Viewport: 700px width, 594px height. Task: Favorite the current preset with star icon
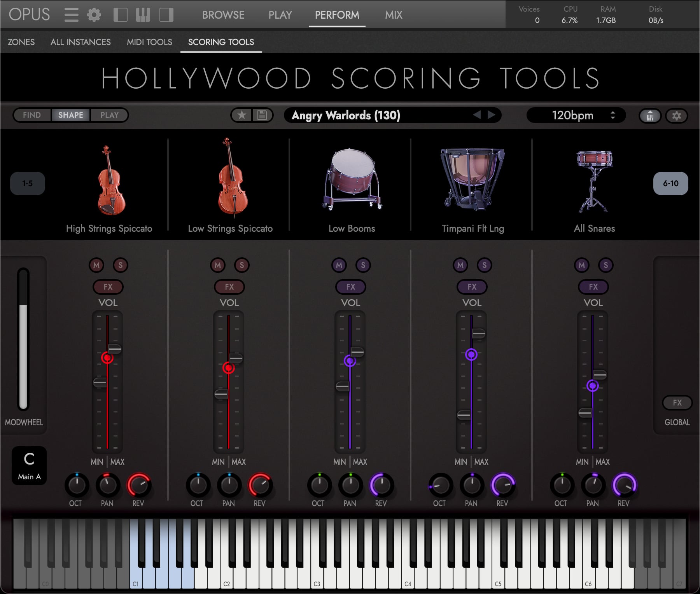[241, 115]
